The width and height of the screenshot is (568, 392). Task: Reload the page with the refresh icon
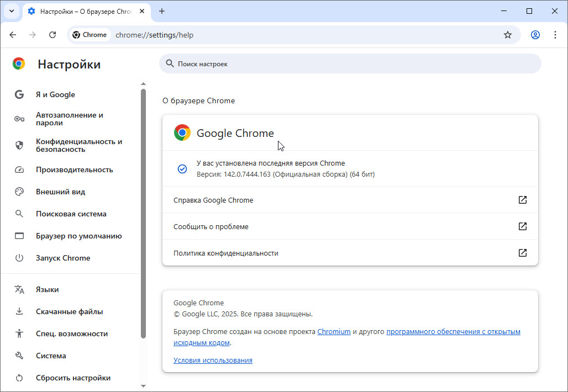point(52,35)
